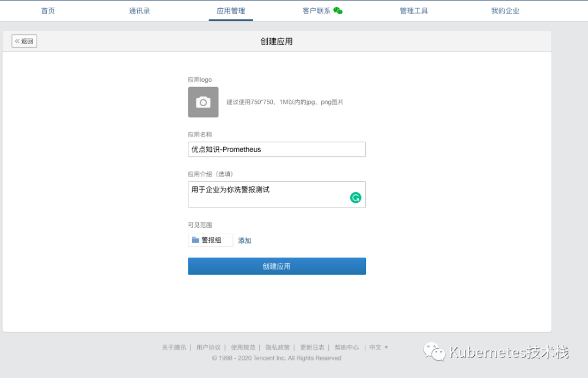Click the folder icon on the 警报组 tag
This screenshot has width=588, height=378.
(195, 240)
